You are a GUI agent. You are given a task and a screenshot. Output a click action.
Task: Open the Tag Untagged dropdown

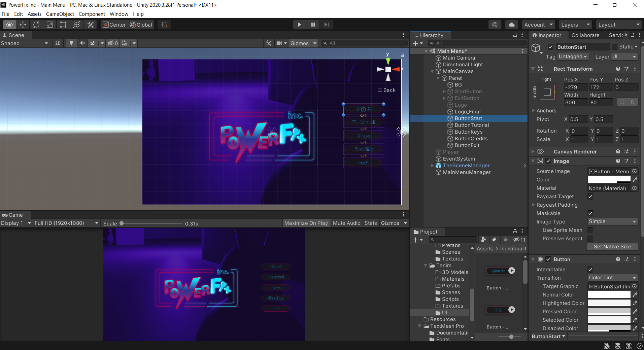573,57
